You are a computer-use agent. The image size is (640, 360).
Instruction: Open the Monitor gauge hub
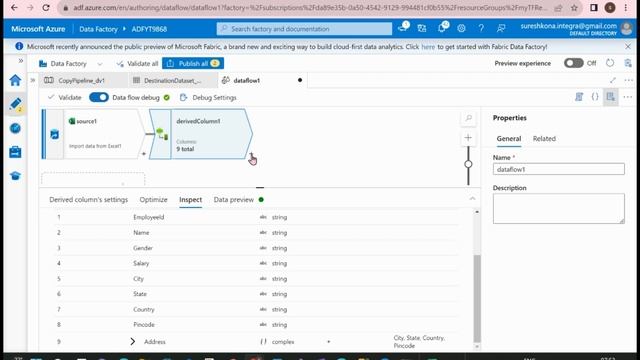15,128
